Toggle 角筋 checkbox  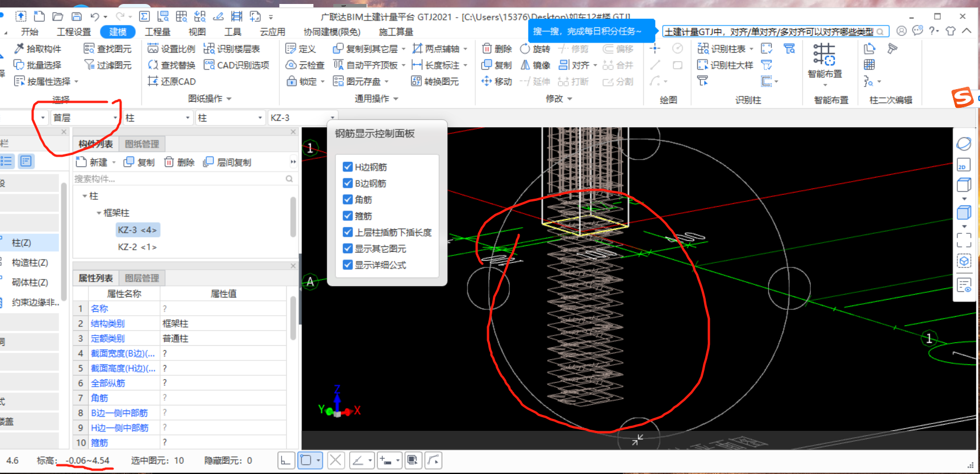347,200
